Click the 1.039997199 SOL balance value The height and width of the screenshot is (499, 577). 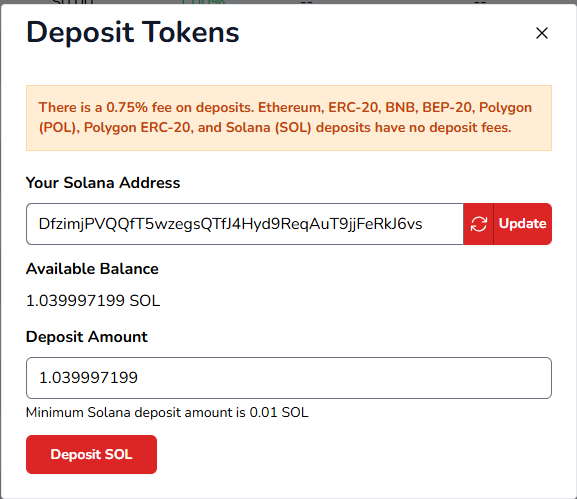click(x=93, y=301)
